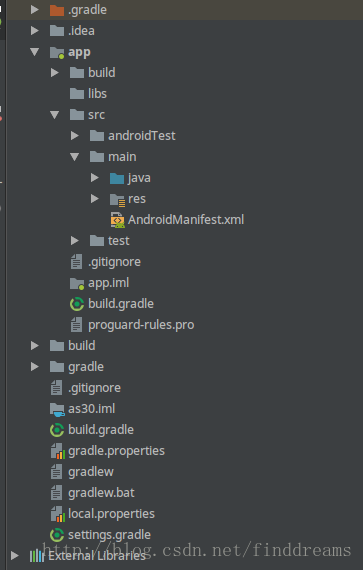The width and height of the screenshot is (363, 570).
Task: Click the AndroidManifest.xml file icon
Action: [x=117, y=220]
